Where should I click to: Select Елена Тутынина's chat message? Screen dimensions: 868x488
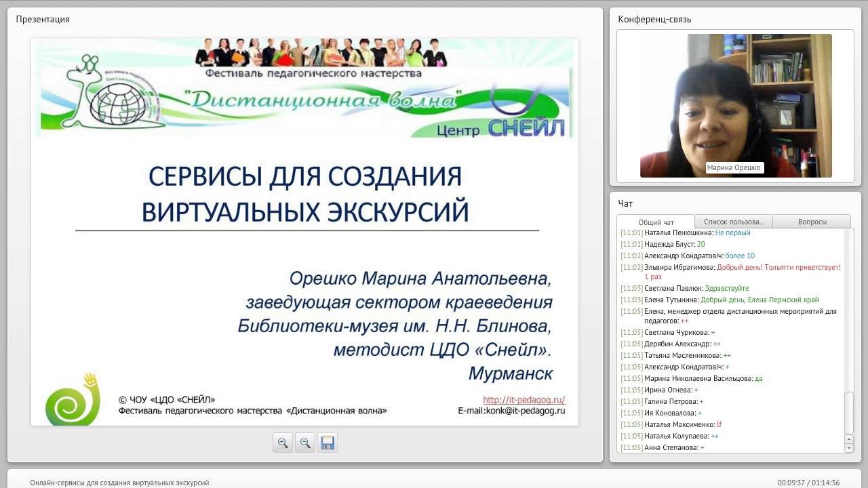pos(719,300)
